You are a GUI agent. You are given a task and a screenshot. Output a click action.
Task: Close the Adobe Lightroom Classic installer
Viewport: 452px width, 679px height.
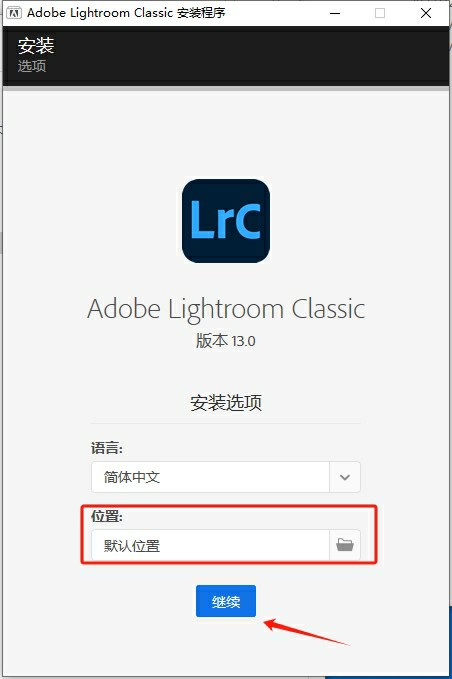(x=426, y=13)
